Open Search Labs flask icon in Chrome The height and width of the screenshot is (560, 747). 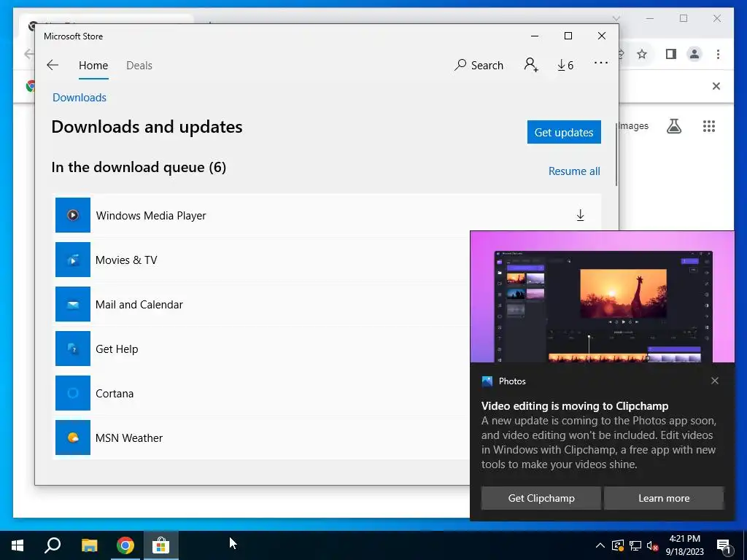(673, 126)
